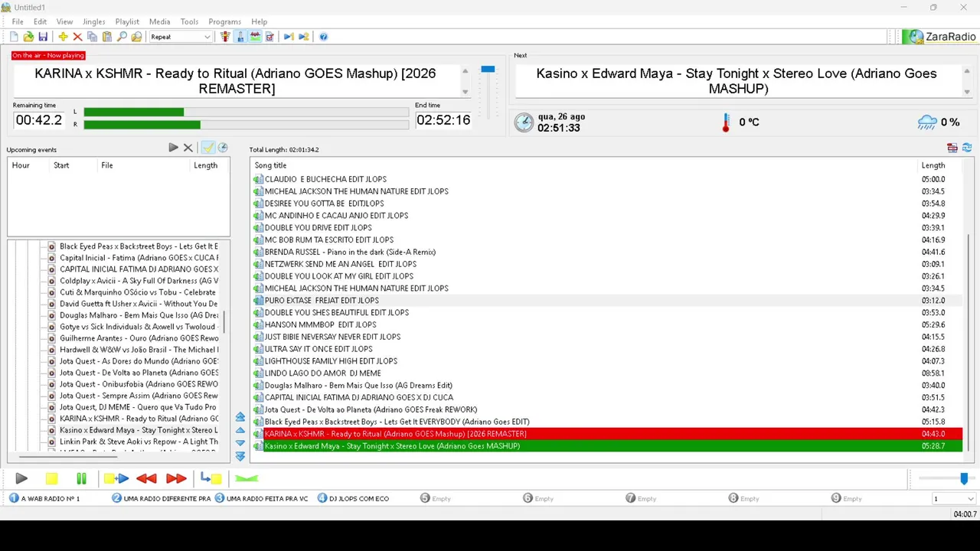Screen dimensions: 980x551
Task: Move track to bottom with double down arrow
Action: tap(240, 456)
